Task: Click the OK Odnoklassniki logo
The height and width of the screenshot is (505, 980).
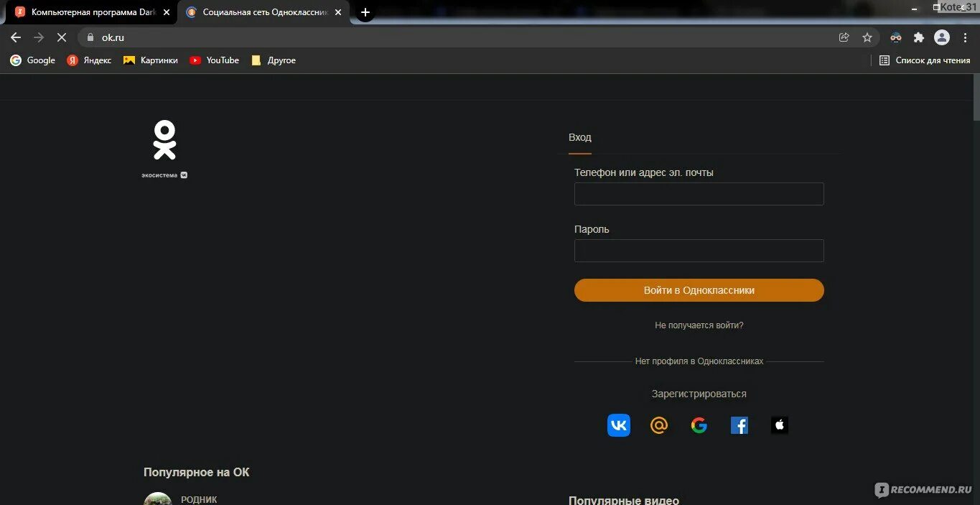Action: tap(164, 140)
